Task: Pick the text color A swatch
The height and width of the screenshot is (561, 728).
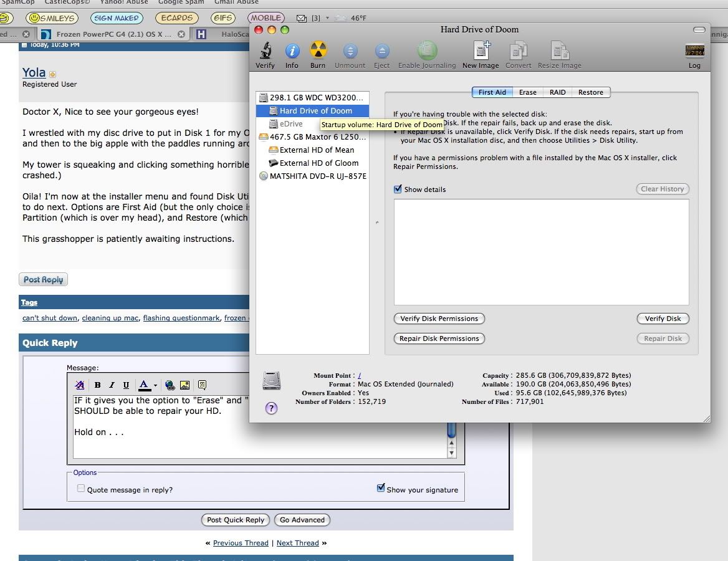Action: [145, 385]
